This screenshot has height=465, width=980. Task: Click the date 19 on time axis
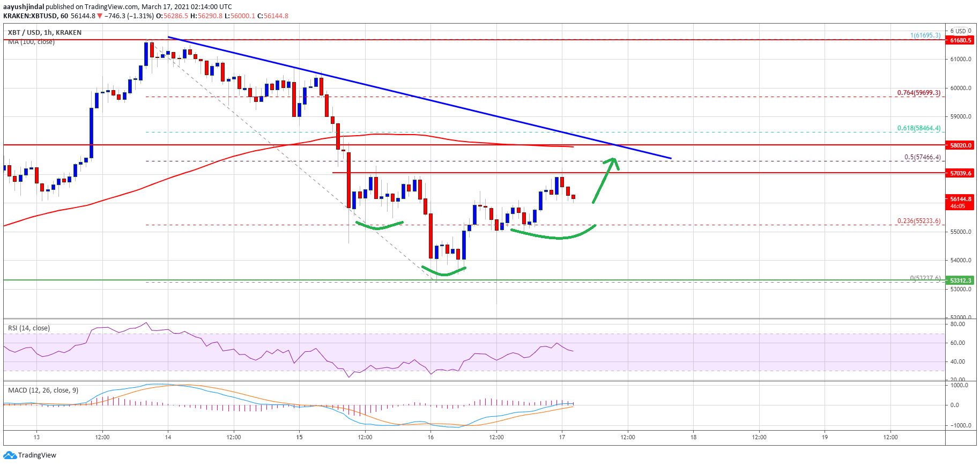[825, 437]
